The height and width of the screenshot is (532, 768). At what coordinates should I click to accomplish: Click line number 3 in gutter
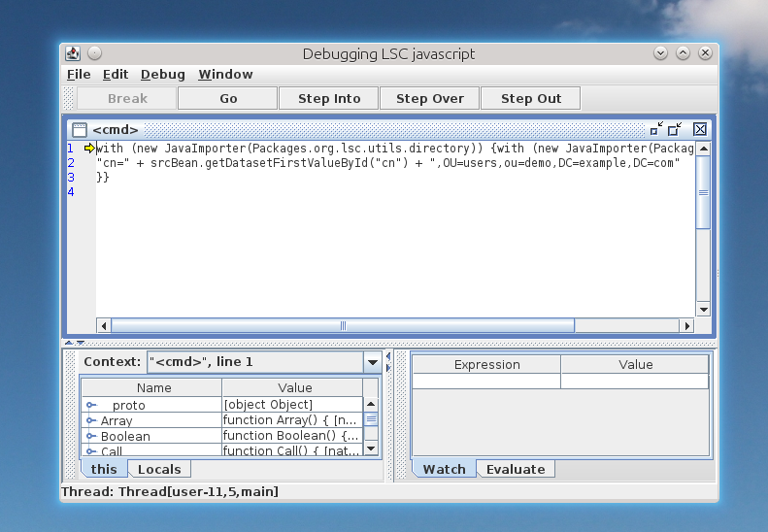(x=71, y=178)
